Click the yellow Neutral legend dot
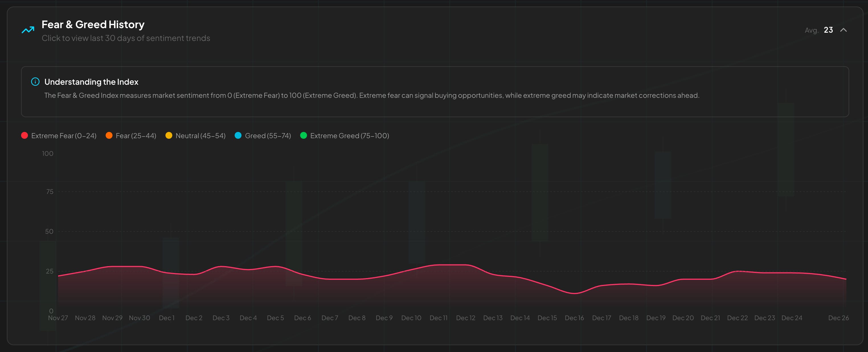 coord(169,135)
